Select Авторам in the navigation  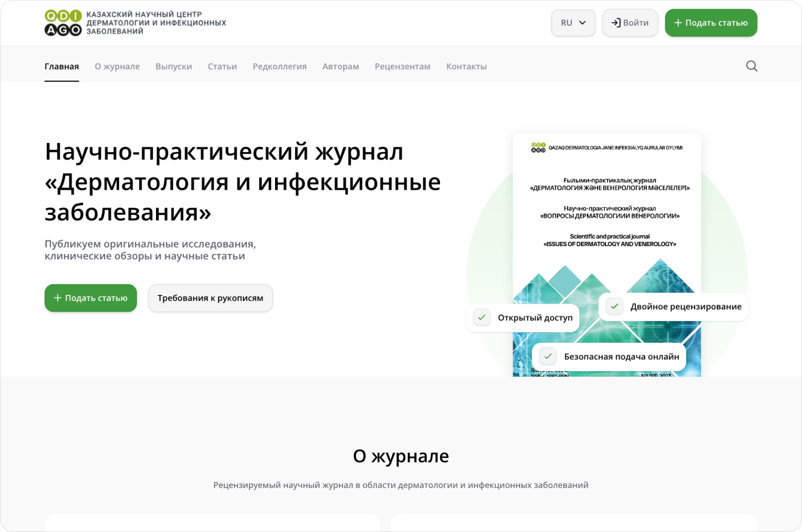point(340,66)
